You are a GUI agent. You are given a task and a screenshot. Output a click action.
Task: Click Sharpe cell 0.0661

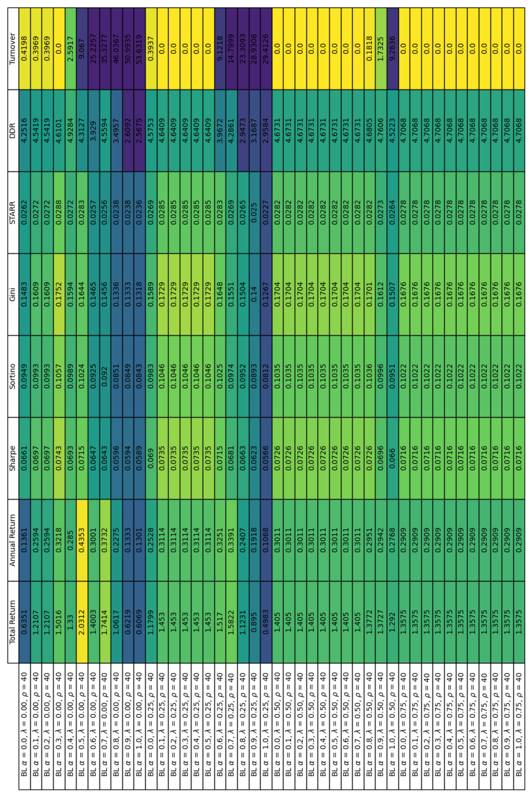25,458
